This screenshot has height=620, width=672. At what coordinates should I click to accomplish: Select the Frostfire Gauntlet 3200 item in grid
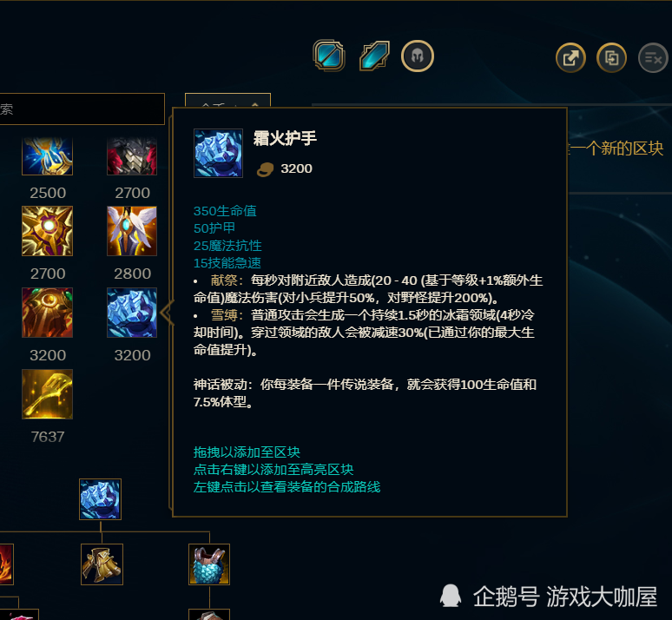pos(132,313)
